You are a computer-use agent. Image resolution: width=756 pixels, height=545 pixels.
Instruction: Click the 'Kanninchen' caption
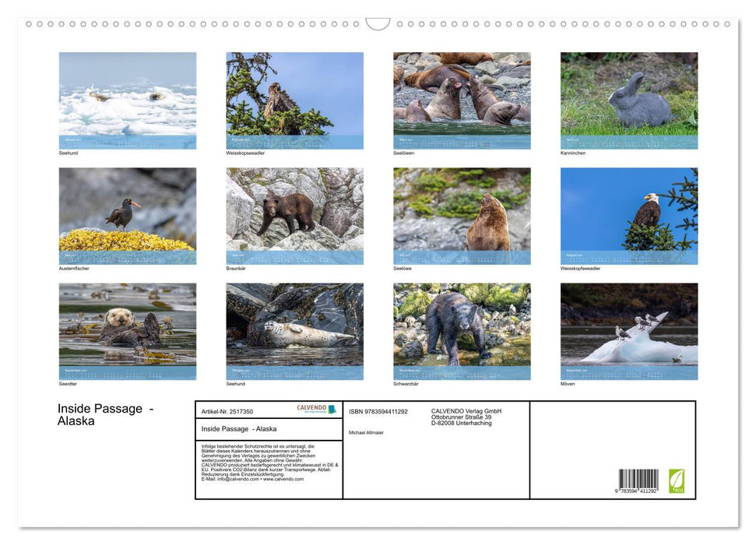[573, 153]
